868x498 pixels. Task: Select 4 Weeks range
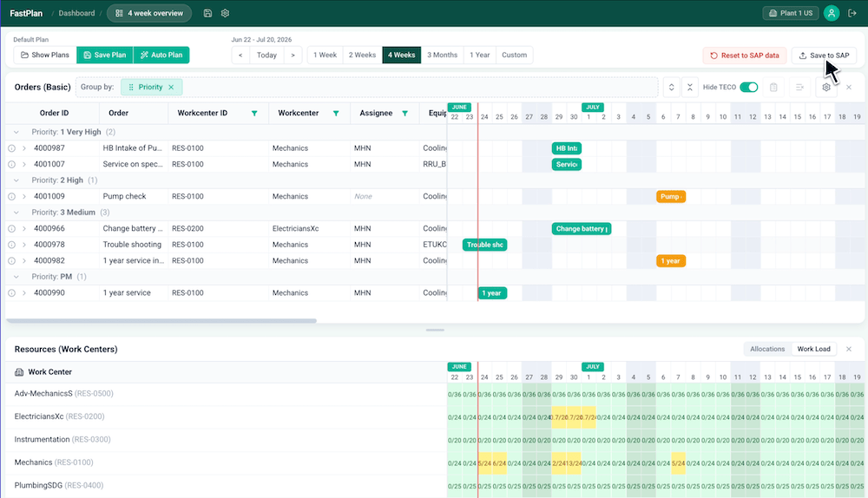point(401,55)
